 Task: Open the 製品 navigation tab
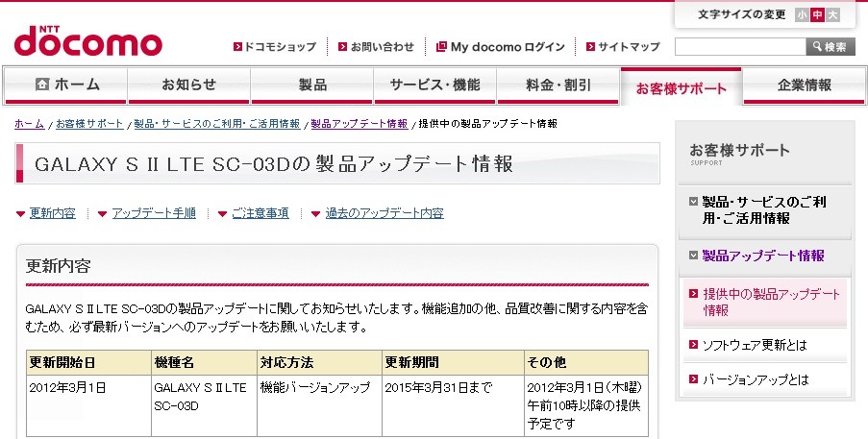(x=312, y=85)
